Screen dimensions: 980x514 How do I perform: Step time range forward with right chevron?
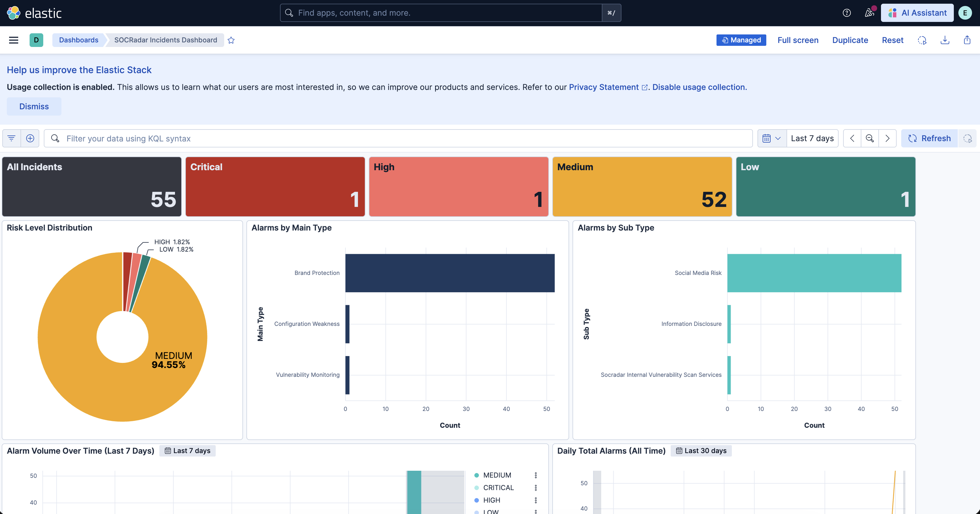tap(887, 139)
